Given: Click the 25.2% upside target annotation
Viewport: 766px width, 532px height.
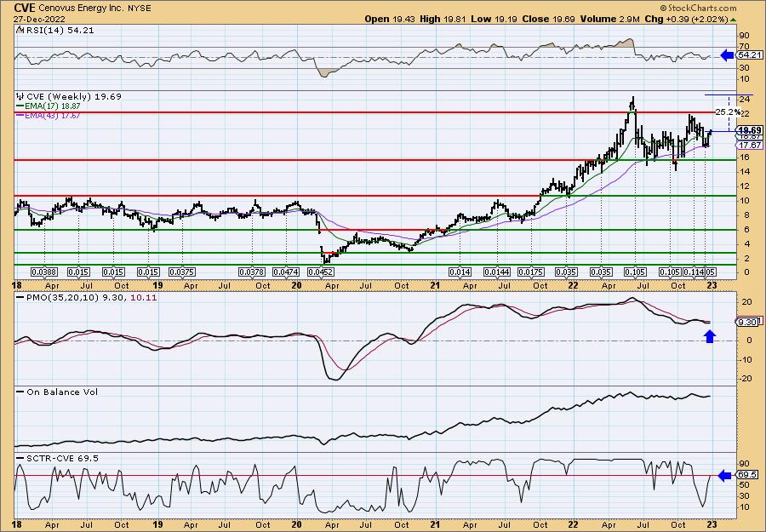Looking at the screenshot, I should pyautogui.click(x=728, y=112).
